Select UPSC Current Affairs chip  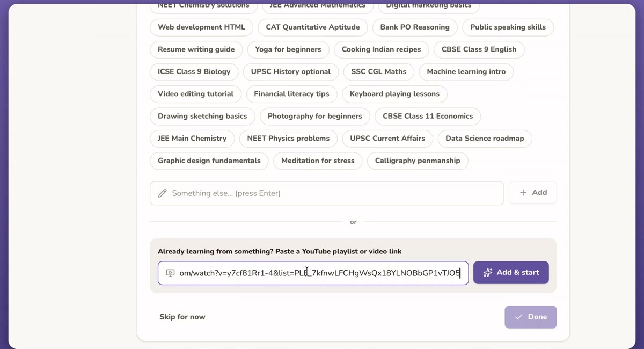coord(387,139)
